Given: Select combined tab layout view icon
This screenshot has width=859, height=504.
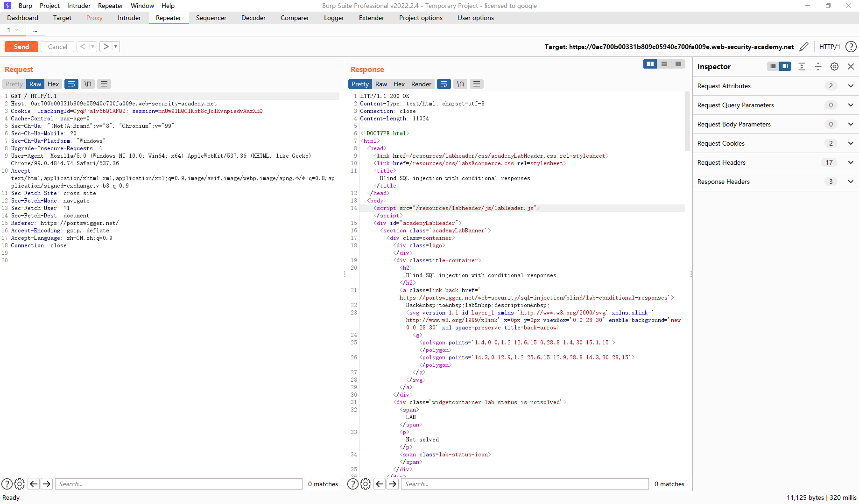Looking at the screenshot, I should tap(678, 64).
